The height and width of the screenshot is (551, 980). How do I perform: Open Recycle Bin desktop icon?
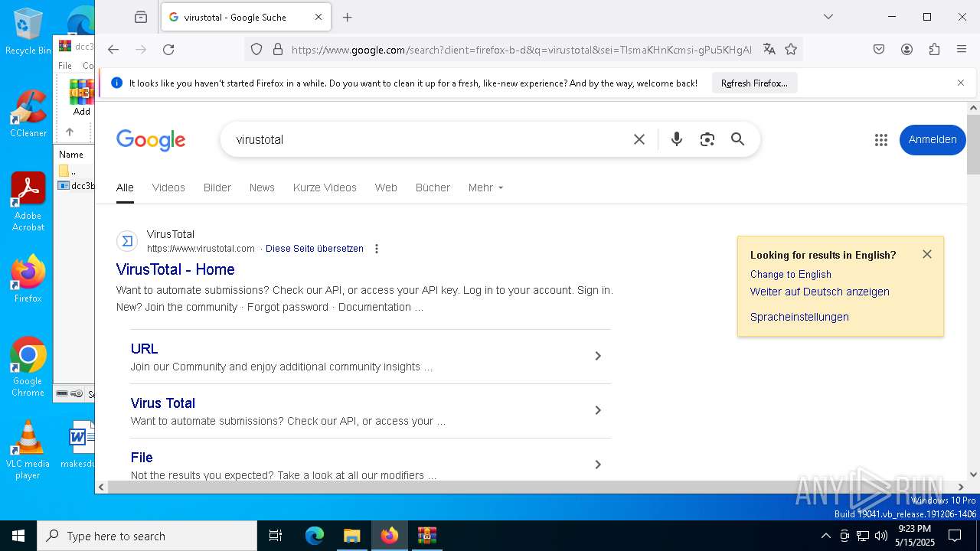[x=28, y=31]
